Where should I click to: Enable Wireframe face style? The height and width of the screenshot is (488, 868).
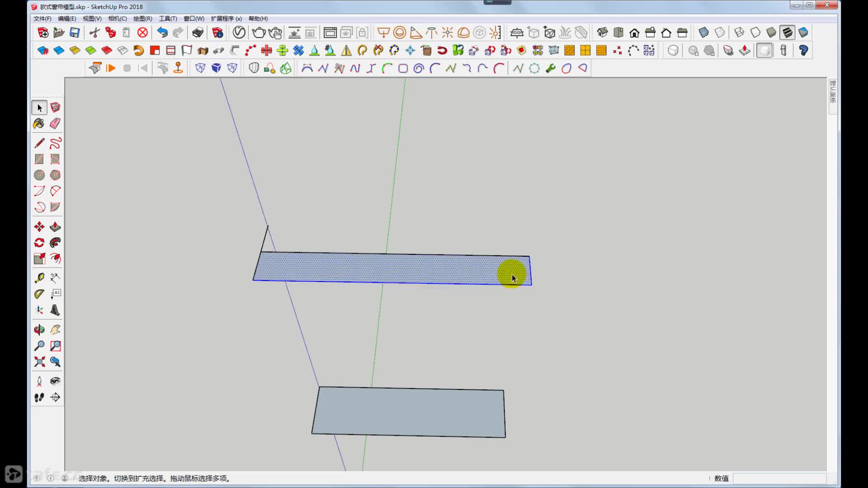point(739,33)
